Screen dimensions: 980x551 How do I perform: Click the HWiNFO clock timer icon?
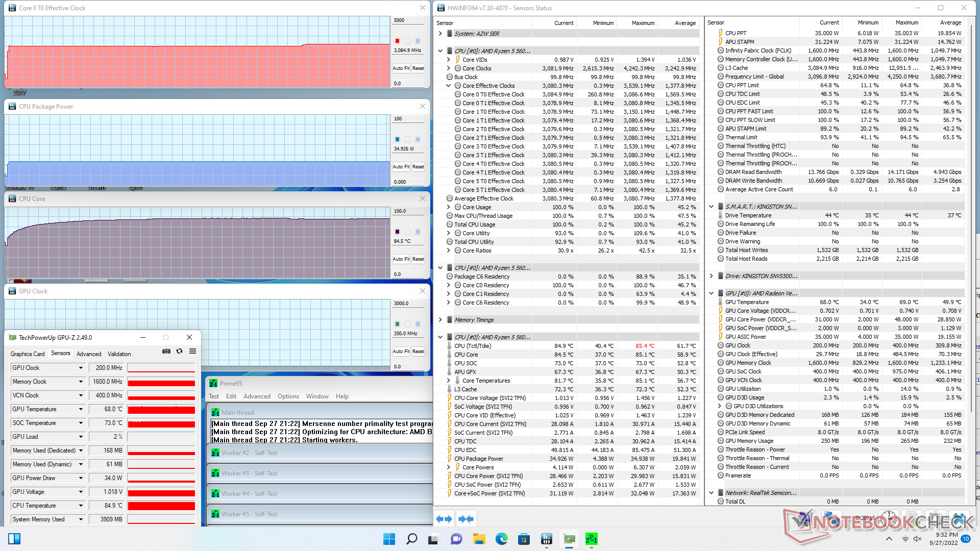tap(889, 517)
